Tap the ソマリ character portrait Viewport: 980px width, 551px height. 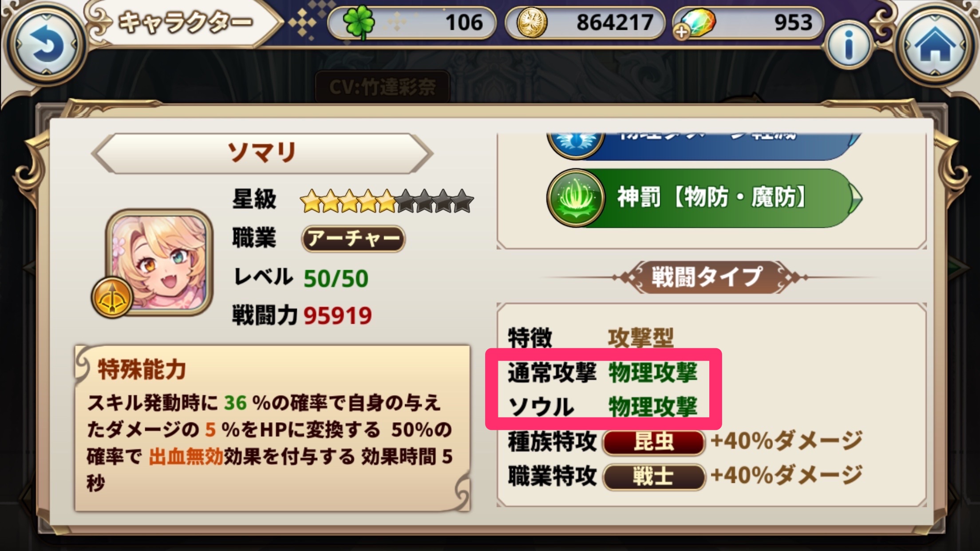[159, 262]
